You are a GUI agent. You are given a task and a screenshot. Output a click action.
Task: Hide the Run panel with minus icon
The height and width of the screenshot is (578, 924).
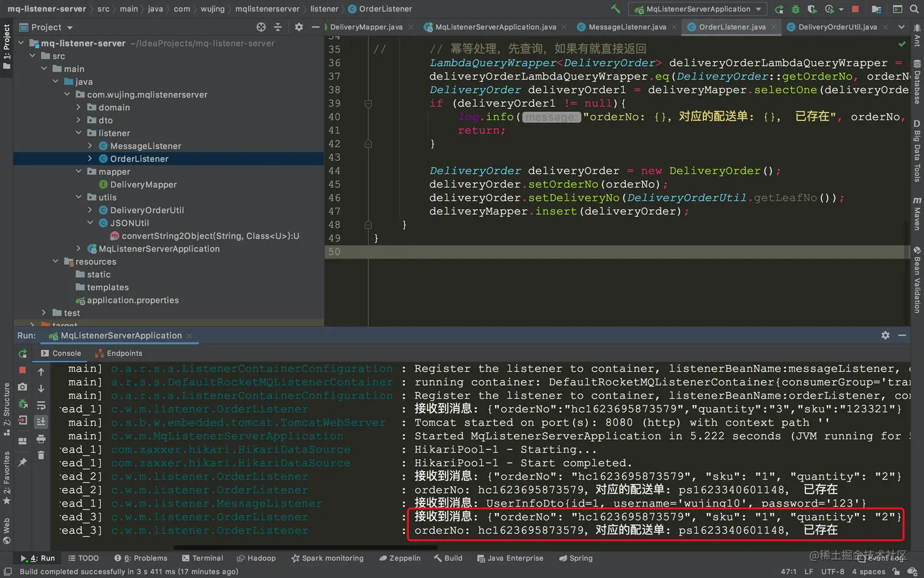click(902, 335)
